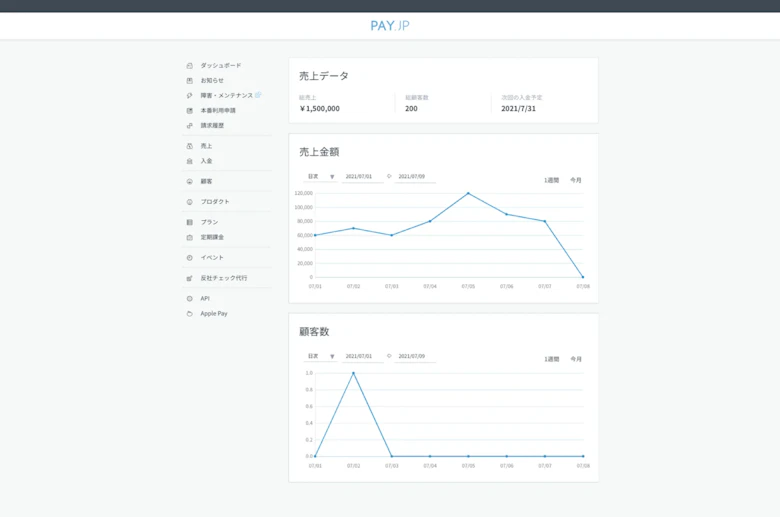Select the 07/05 peak point on the 売上金額 chart
The width and height of the screenshot is (780, 517).
468,193
